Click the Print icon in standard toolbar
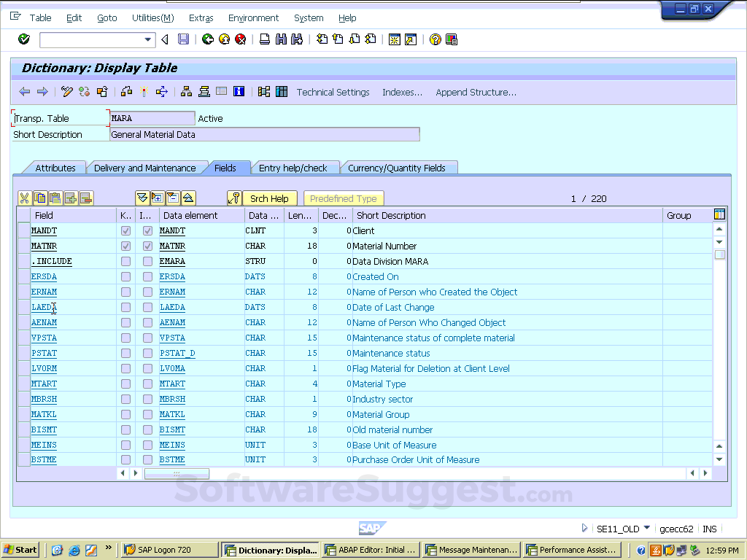This screenshot has height=560, width=747. (x=264, y=39)
